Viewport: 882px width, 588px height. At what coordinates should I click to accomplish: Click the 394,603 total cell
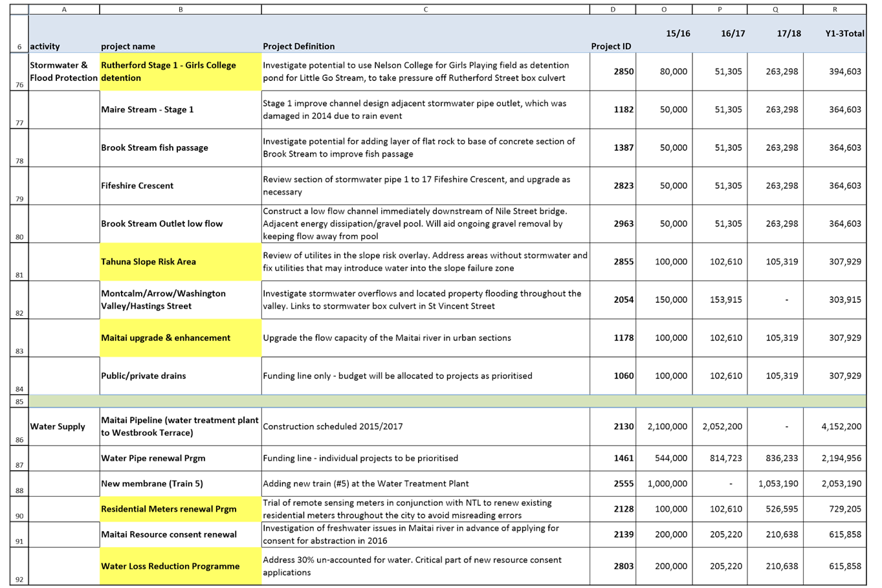click(835, 72)
